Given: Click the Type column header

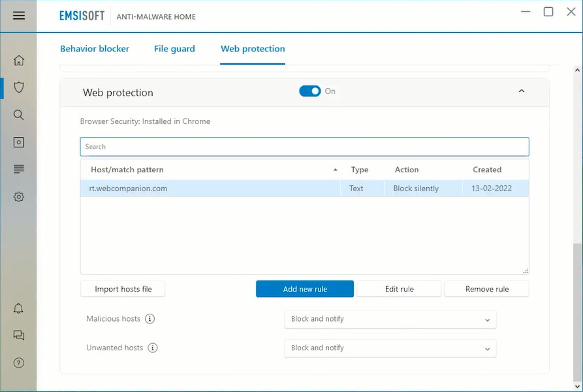Looking at the screenshot, I should tap(360, 170).
